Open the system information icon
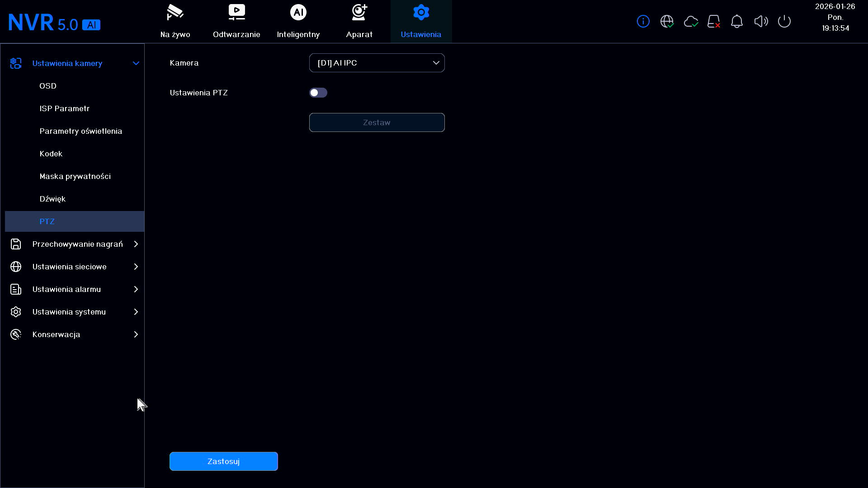The height and width of the screenshot is (488, 868). [643, 21]
